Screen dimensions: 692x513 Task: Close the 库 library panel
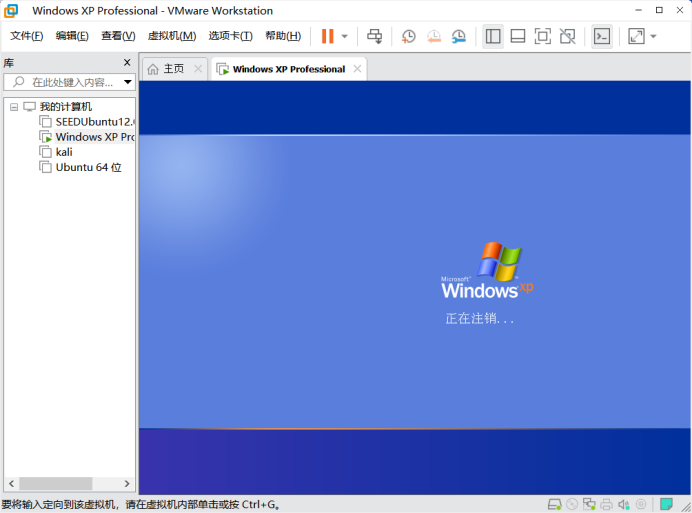tap(127, 63)
